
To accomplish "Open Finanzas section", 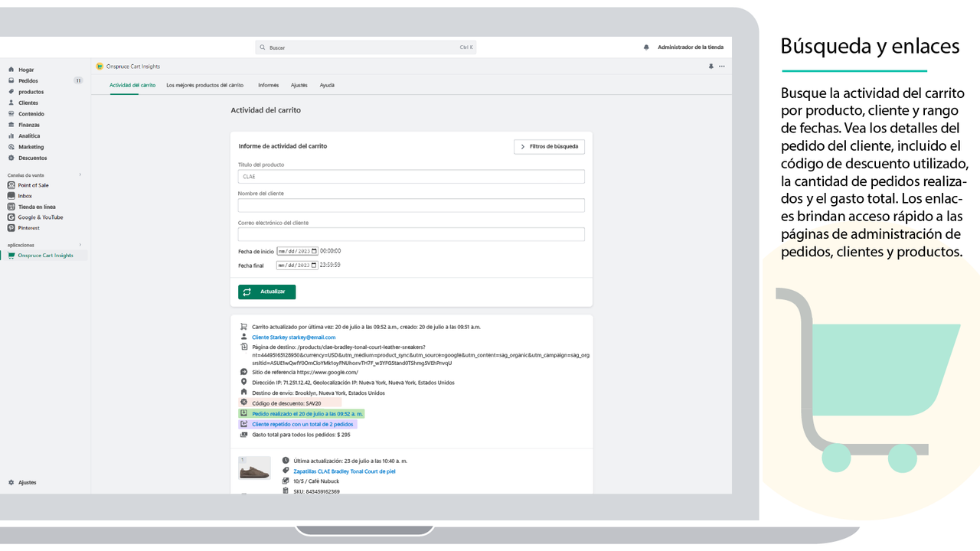I will tap(29, 125).
